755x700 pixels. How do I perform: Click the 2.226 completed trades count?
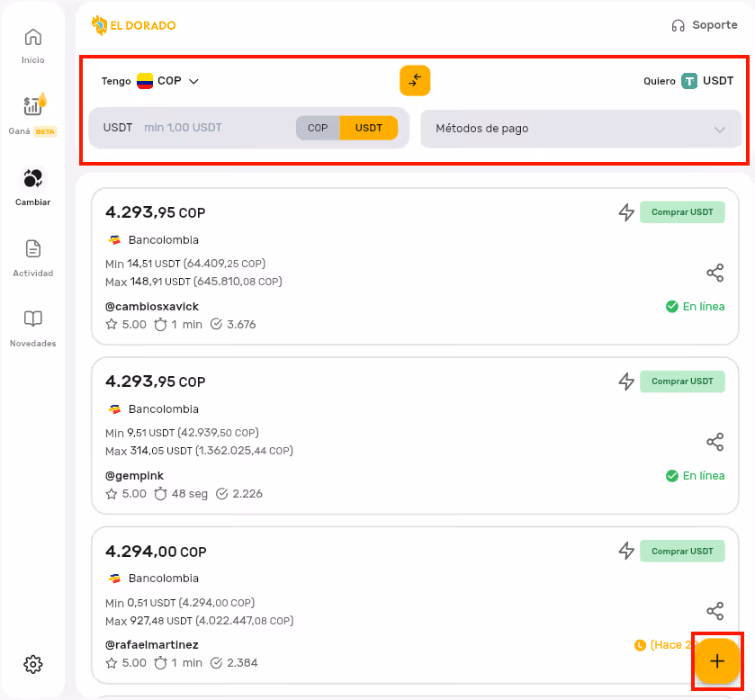click(239, 493)
